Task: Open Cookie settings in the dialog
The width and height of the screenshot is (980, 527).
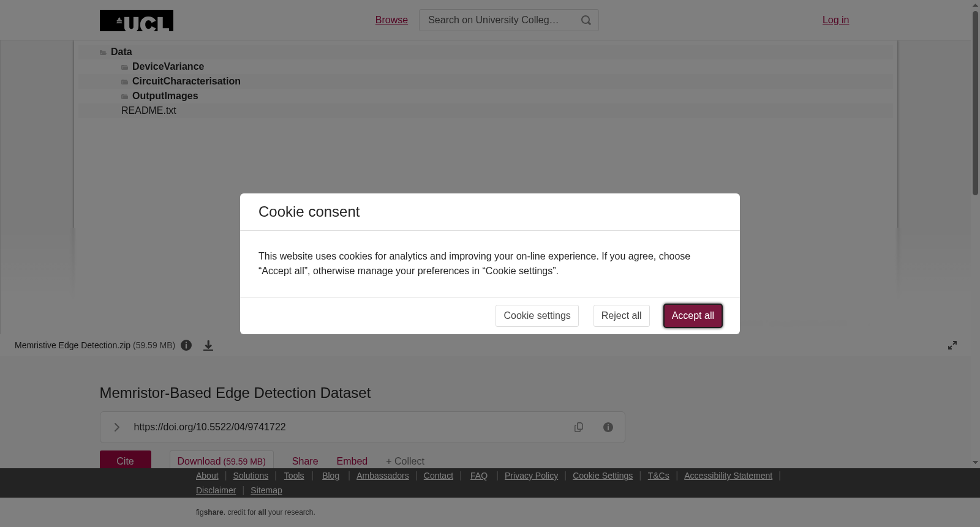Action: (x=537, y=316)
